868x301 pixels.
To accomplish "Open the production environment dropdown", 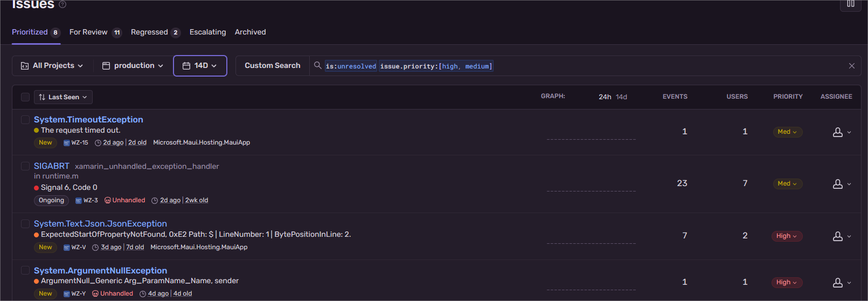I will point(133,66).
